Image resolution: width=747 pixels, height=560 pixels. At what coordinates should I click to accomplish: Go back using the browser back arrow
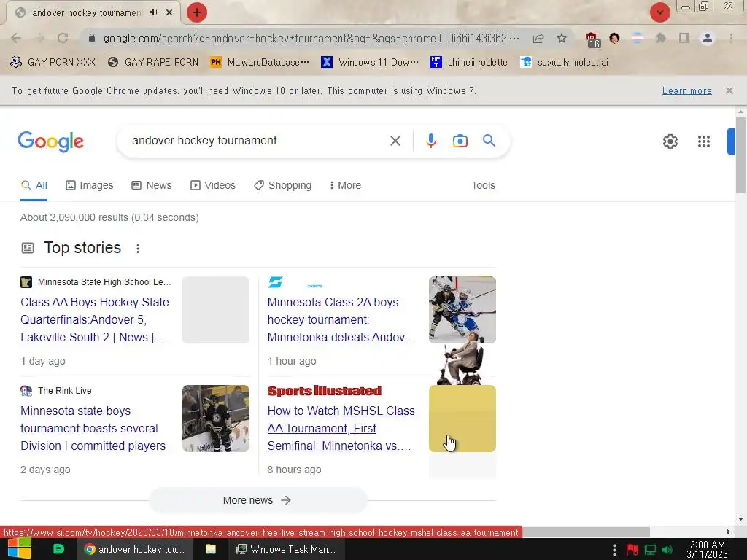(x=16, y=38)
